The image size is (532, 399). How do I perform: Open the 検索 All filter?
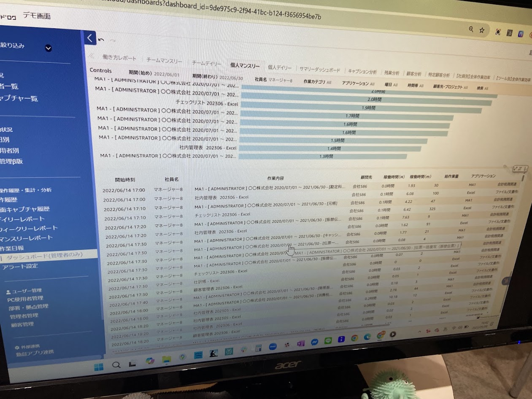(x=482, y=88)
